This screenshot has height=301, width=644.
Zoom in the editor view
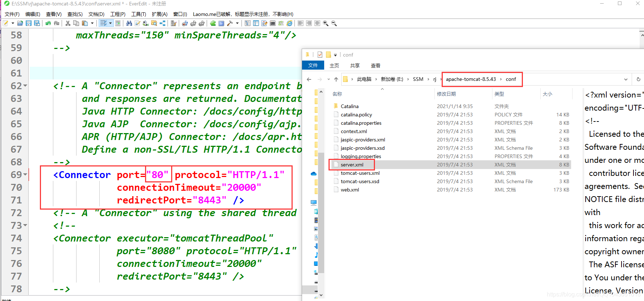click(x=326, y=23)
